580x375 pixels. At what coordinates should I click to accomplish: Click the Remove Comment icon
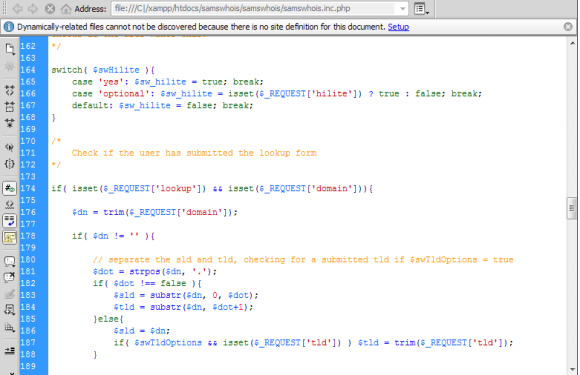10,277
